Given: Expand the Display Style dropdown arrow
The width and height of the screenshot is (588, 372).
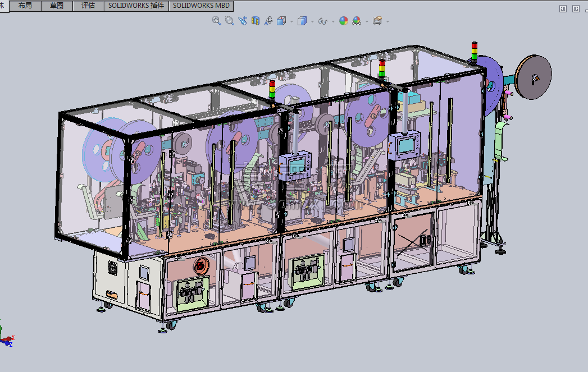Looking at the screenshot, I should (x=312, y=21).
